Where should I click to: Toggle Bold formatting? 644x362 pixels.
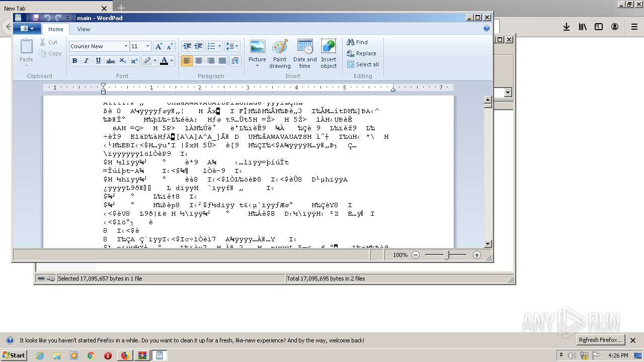[x=74, y=61]
